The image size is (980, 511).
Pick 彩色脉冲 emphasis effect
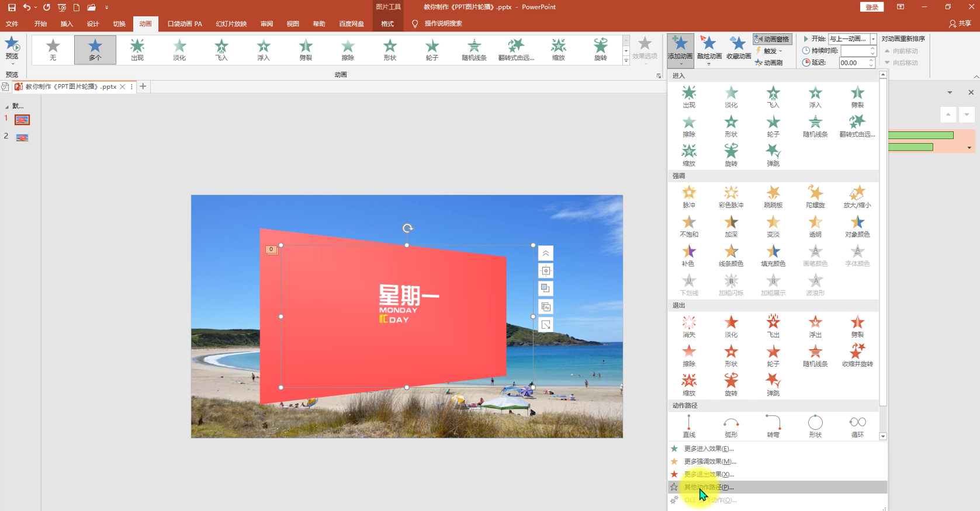point(731,197)
